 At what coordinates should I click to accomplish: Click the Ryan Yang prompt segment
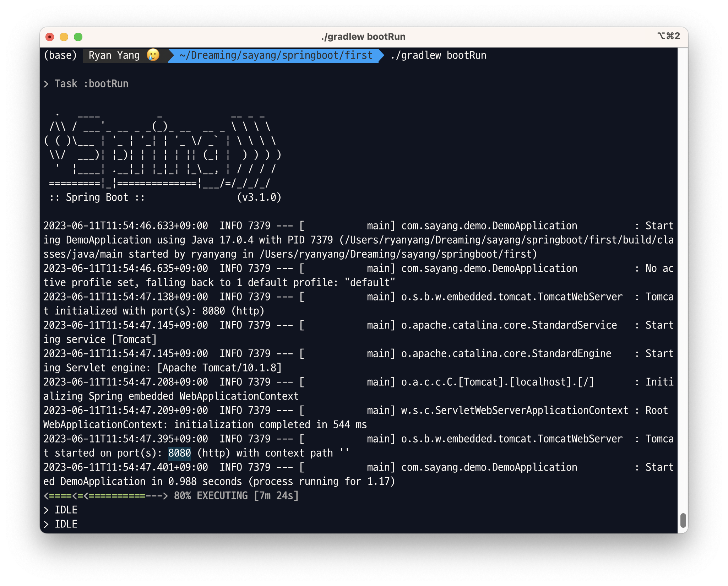[114, 55]
